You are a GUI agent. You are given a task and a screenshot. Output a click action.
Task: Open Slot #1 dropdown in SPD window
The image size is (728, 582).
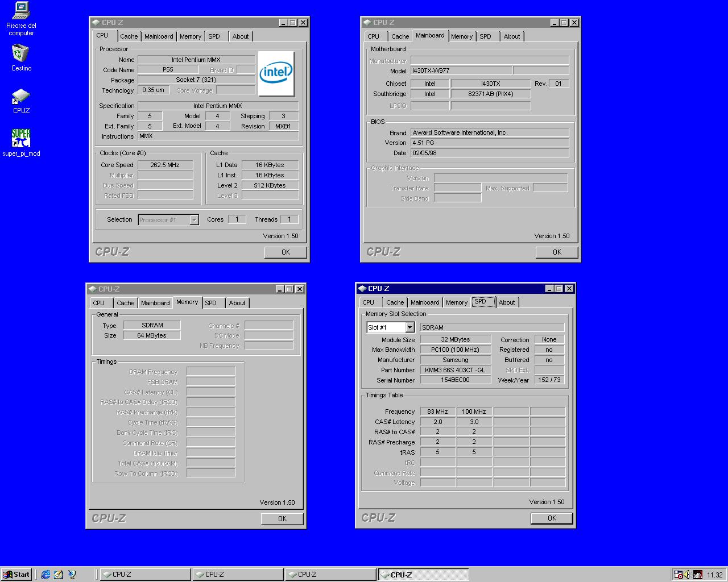point(409,327)
